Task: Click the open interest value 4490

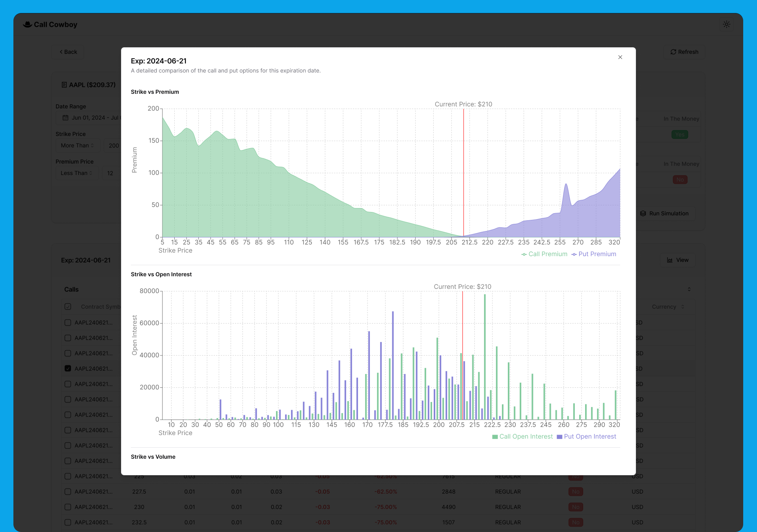Action: pos(449,507)
